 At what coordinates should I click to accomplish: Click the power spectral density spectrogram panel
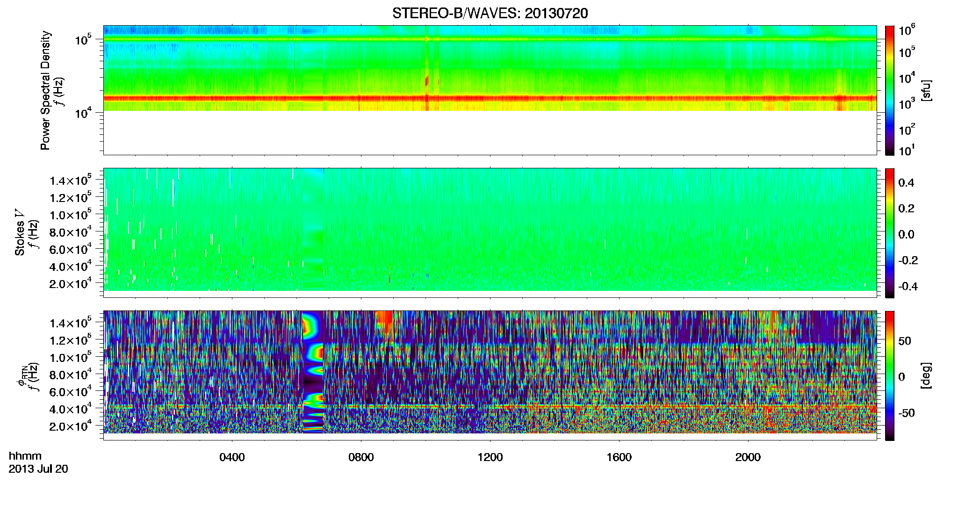point(490,90)
